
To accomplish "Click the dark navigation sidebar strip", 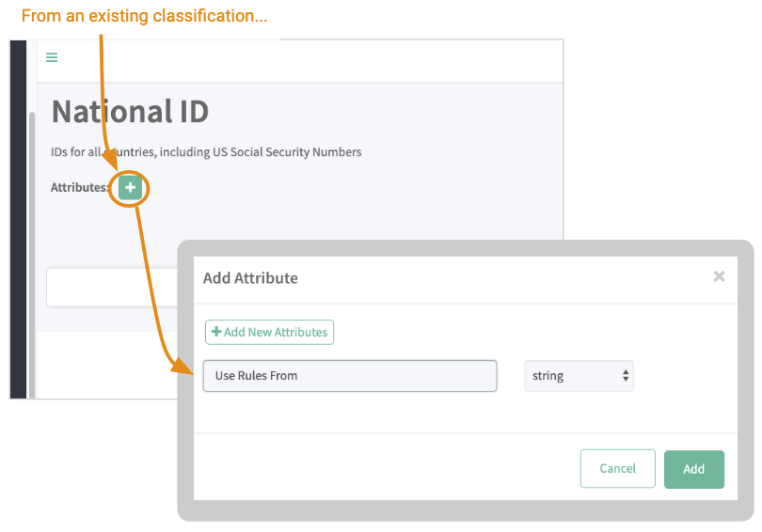I will click(x=18, y=216).
